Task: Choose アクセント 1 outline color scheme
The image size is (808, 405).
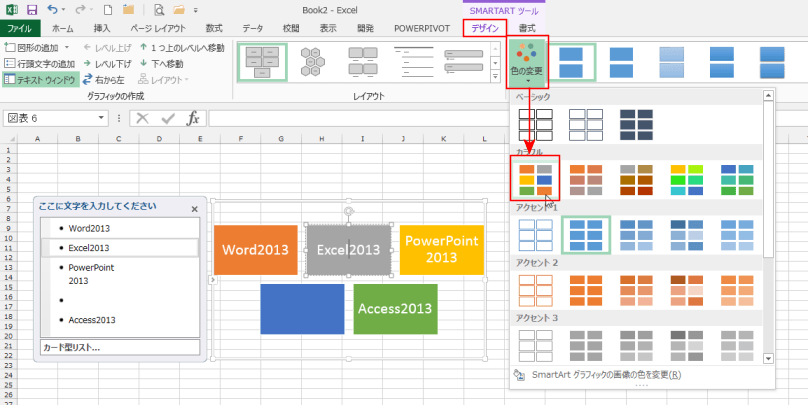Action: (535, 235)
